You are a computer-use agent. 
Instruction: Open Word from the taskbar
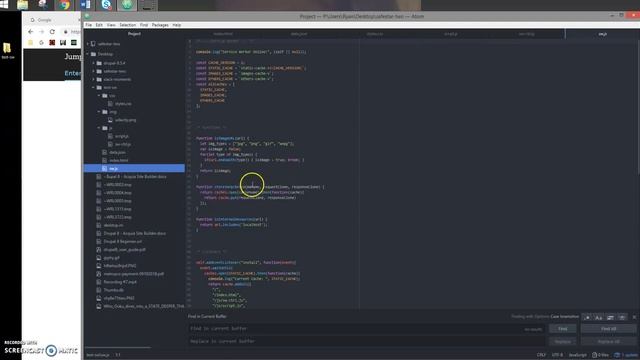(86, 5)
